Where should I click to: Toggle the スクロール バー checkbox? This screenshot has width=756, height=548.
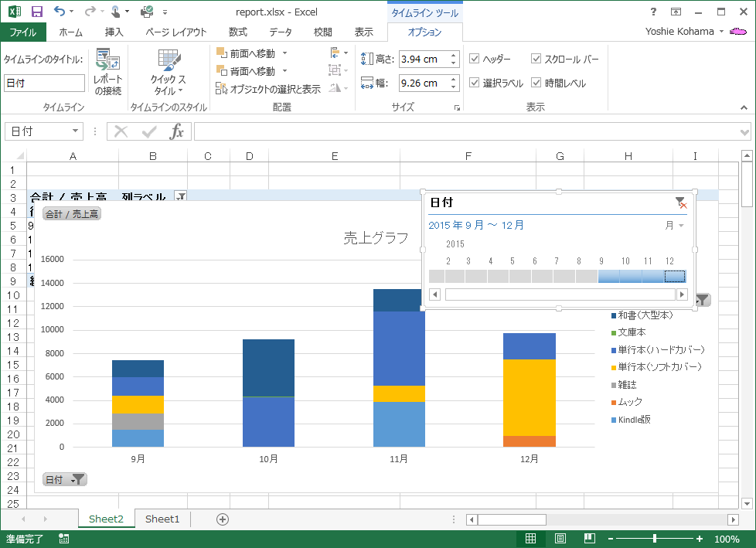pyautogui.click(x=536, y=59)
